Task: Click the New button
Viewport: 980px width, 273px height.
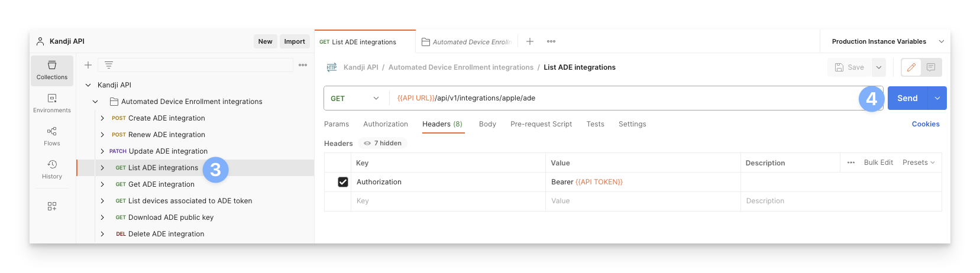Action: (x=266, y=41)
